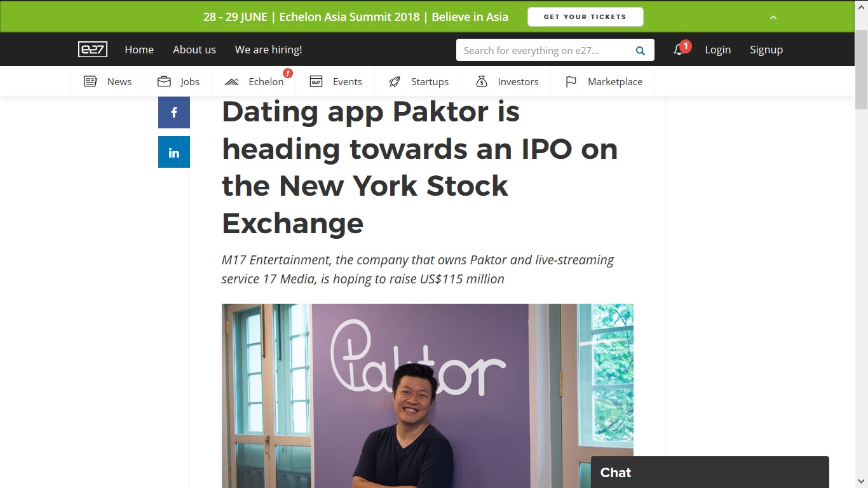
Task: Click the News newspaper icon
Action: coord(90,81)
